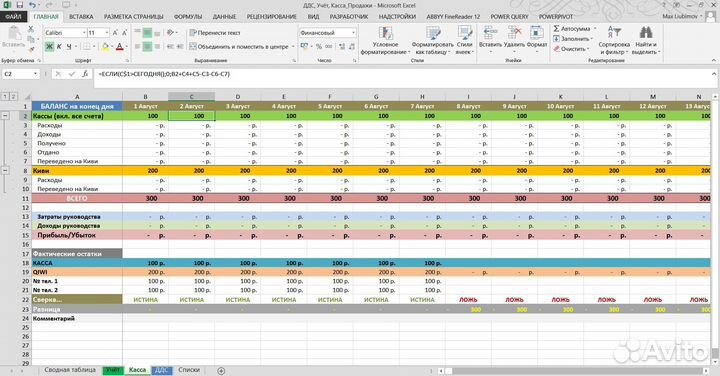
Task: Open the Сводная таблица sheet tab
Action: 70,370
